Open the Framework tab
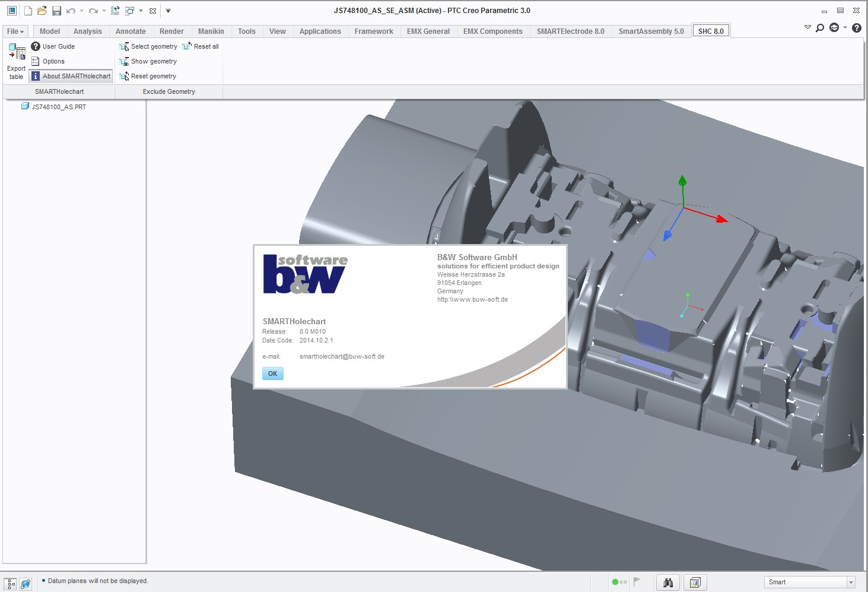Screen dimensions: 868x592 click(x=374, y=31)
